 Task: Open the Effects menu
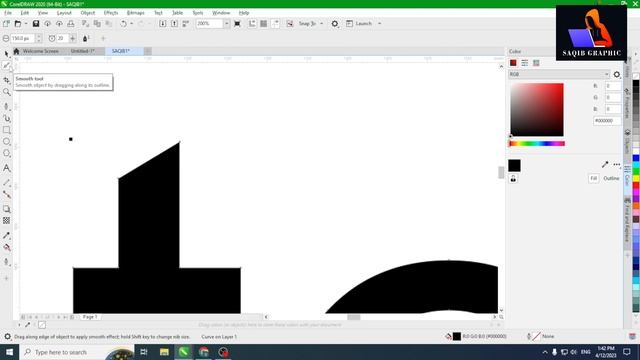[x=111, y=13]
